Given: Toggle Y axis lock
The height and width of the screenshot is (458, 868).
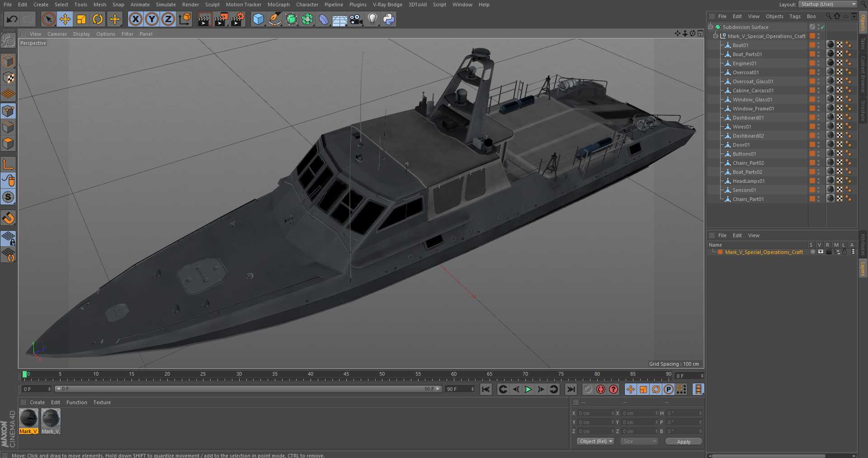Looking at the screenshot, I should pyautogui.click(x=152, y=19).
